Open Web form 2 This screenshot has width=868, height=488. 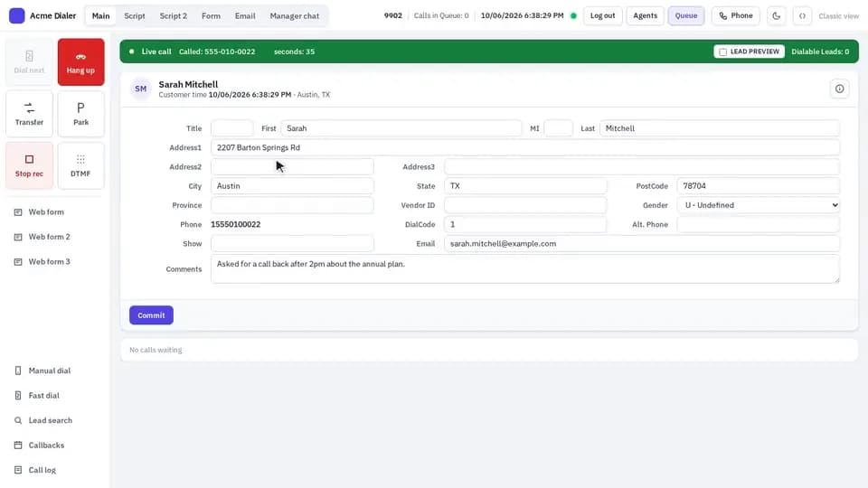(55, 237)
